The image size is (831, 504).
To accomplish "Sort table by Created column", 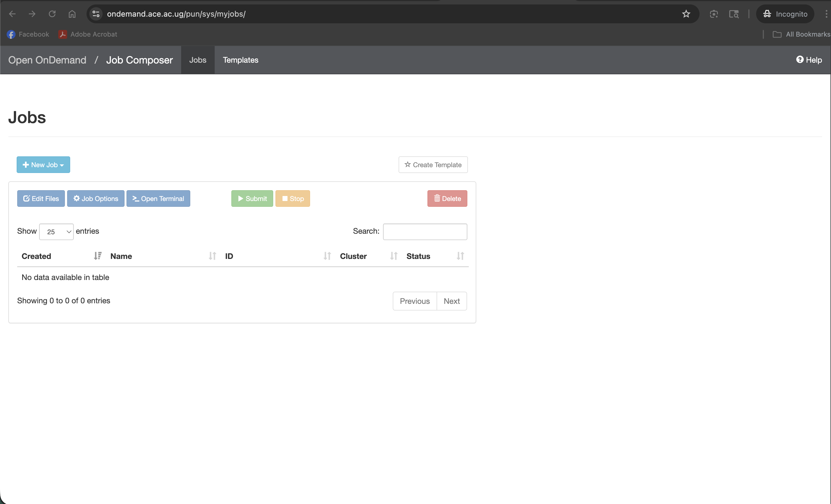I will 36,256.
